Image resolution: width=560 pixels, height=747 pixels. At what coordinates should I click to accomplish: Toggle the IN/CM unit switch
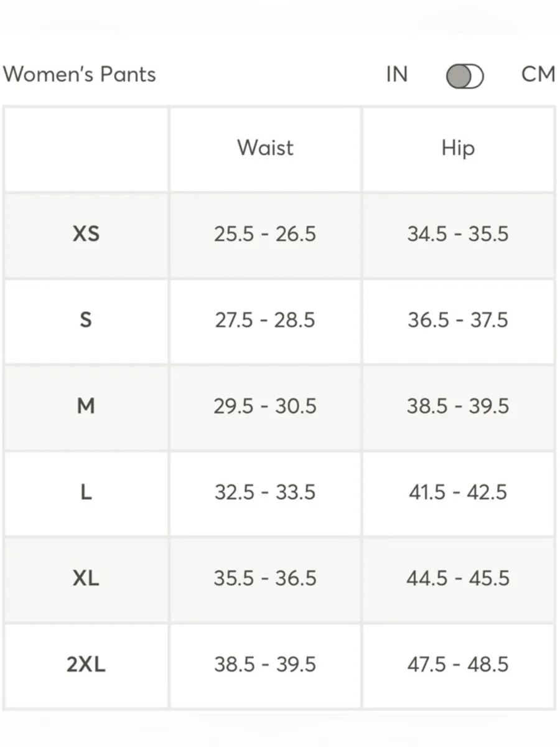point(465,77)
